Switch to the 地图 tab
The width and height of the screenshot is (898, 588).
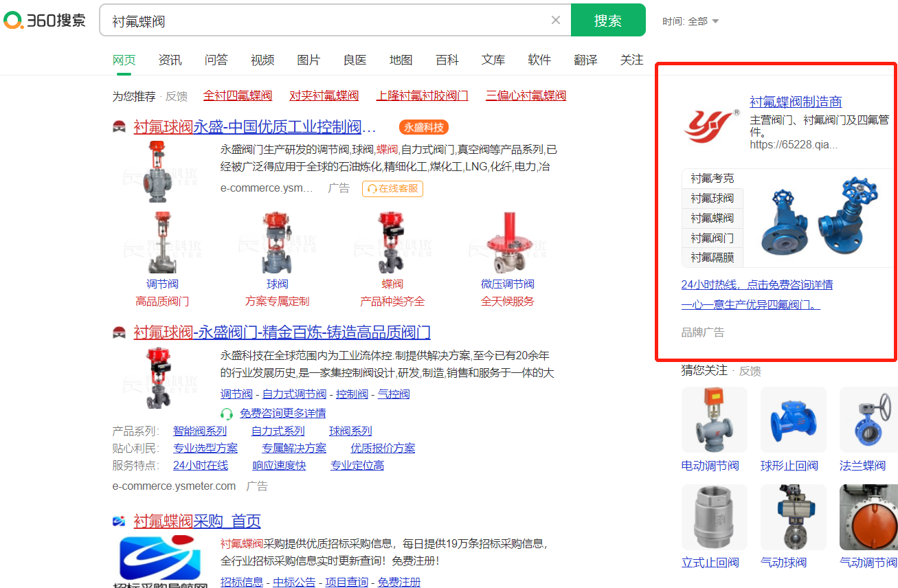(x=401, y=60)
